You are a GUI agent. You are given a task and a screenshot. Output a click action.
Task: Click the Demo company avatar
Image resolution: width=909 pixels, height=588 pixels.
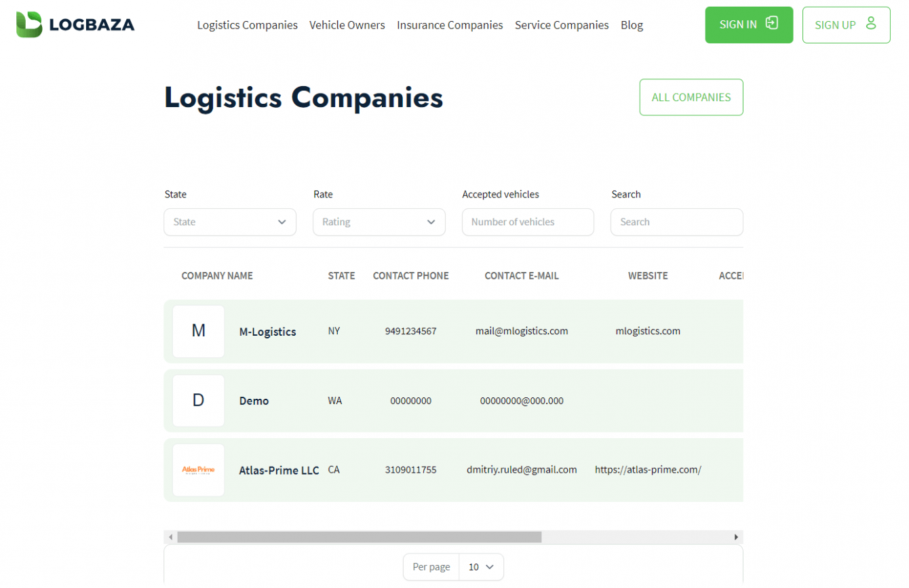(x=198, y=400)
